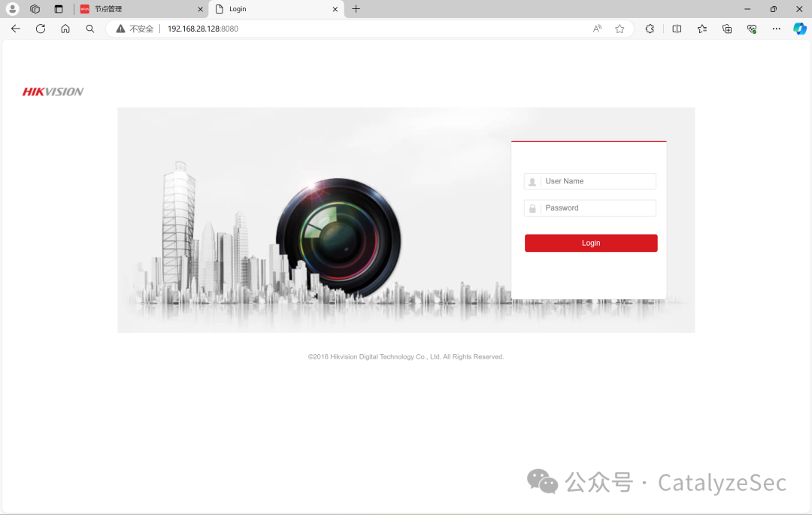Viewport: 812px width, 515px height.
Task: Open the workspaces icon
Action: (35, 9)
